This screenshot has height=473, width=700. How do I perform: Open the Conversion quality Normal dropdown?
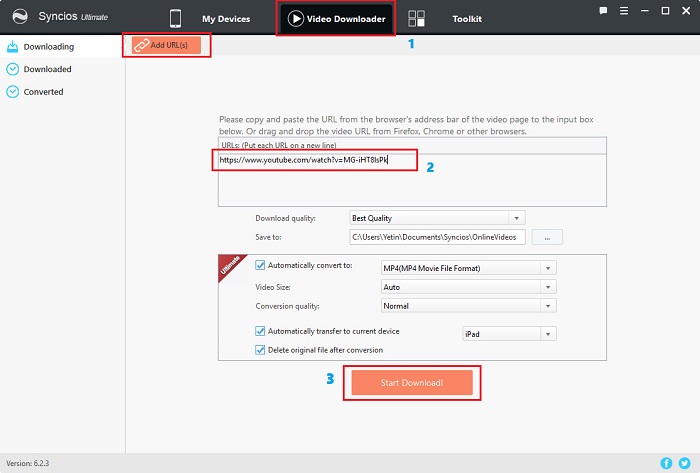tap(469, 306)
